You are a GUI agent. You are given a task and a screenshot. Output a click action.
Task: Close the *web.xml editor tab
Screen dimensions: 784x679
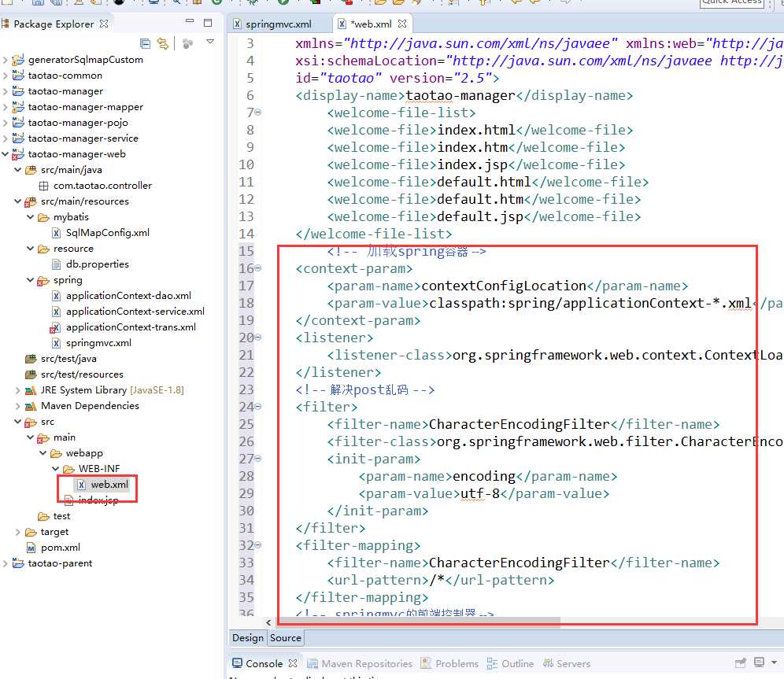[402, 24]
